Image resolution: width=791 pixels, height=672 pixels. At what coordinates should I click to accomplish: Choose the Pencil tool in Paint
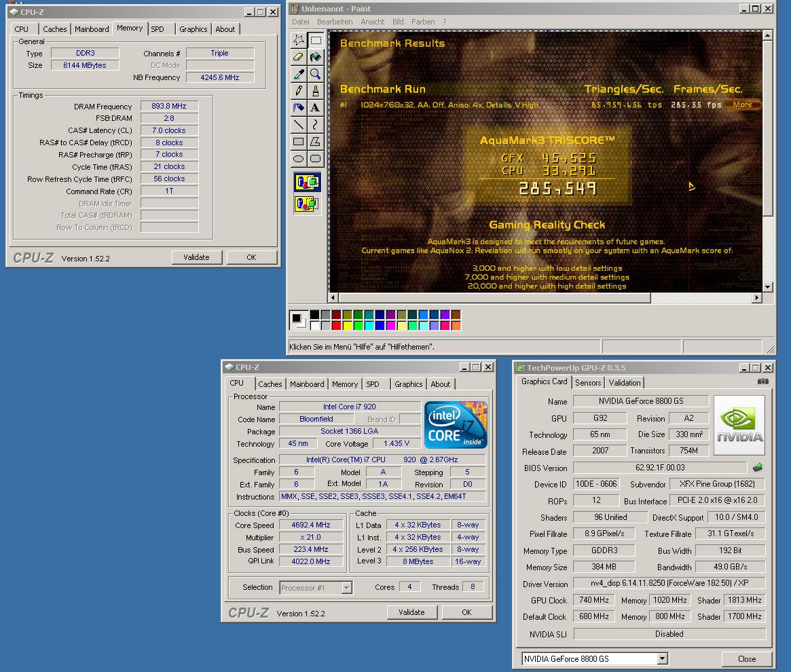[299, 91]
